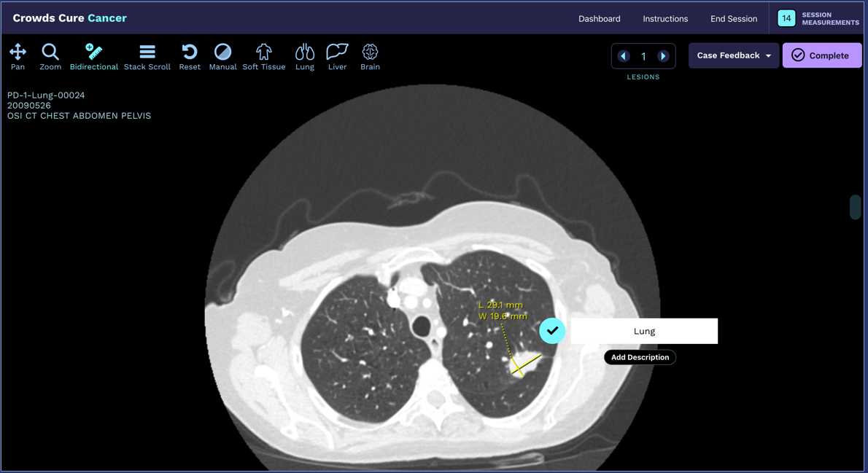Go to the previous lesion
This screenshot has height=473, width=868.
[624, 56]
